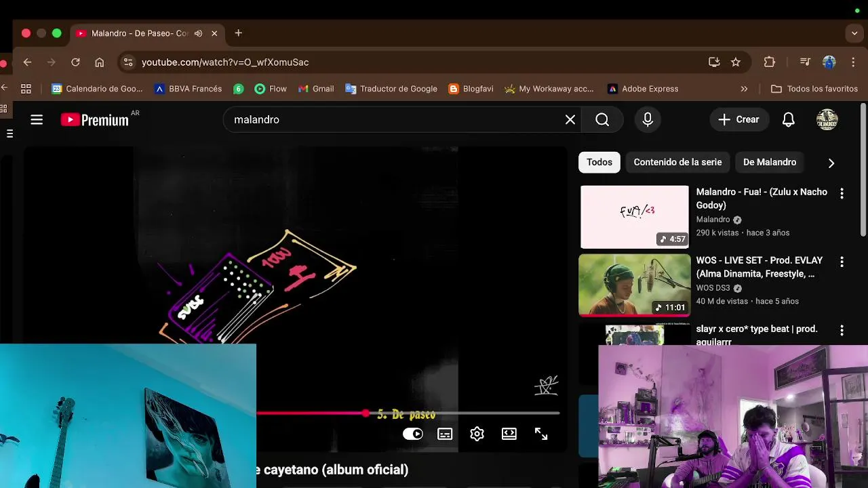Open the tab search dropdown
868x488 pixels.
(x=854, y=33)
